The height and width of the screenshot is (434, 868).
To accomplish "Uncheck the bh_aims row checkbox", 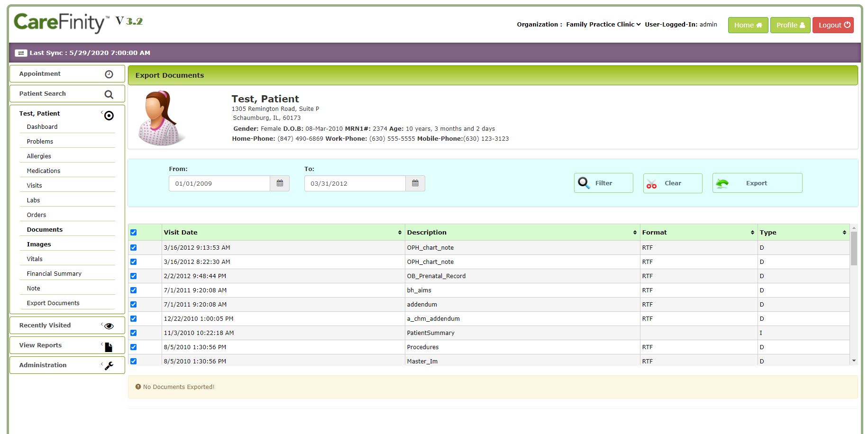I will [133, 290].
